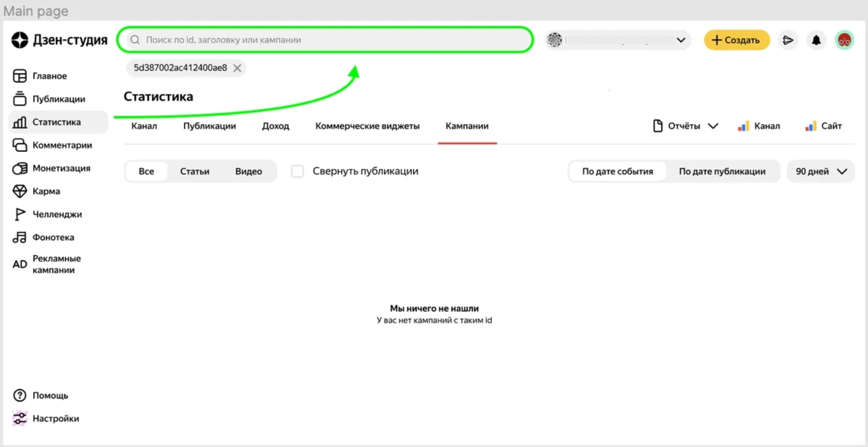Screen dimensions: 868x447
Task: Open Настройки settings in sidebar
Action: coord(55,418)
